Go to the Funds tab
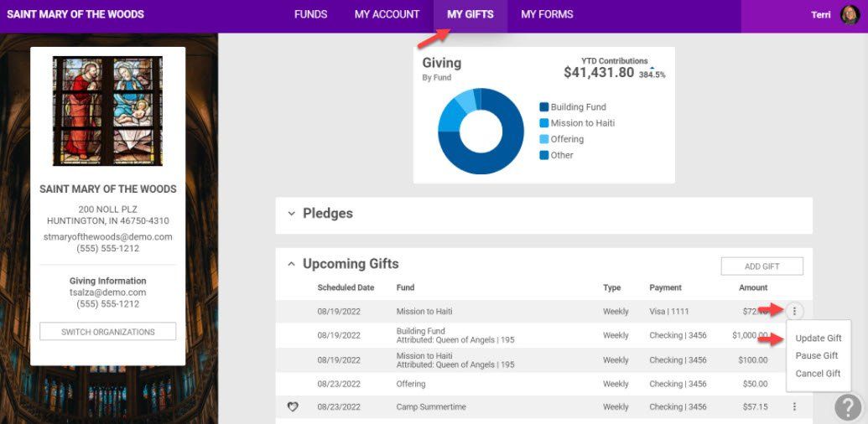 pyautogui.click(x=310, y=15)
